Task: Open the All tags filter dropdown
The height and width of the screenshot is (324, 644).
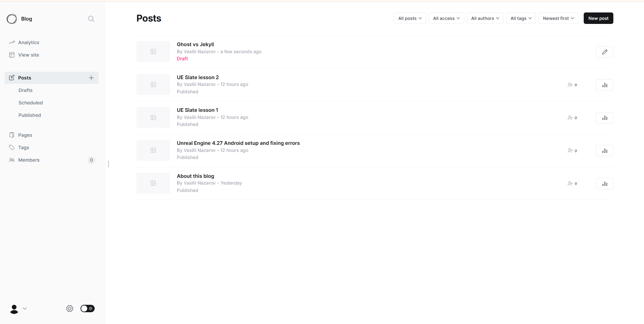Action: coord(521,18)
